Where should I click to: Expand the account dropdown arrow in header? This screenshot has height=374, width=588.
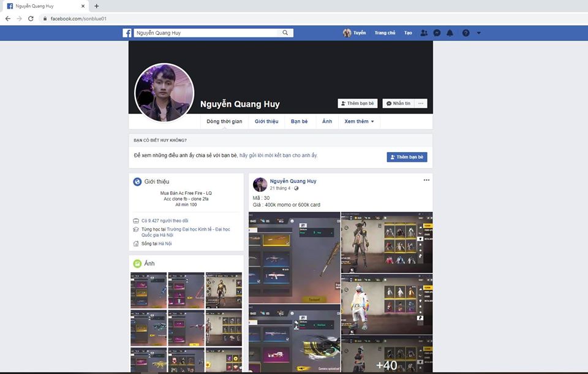478,33
